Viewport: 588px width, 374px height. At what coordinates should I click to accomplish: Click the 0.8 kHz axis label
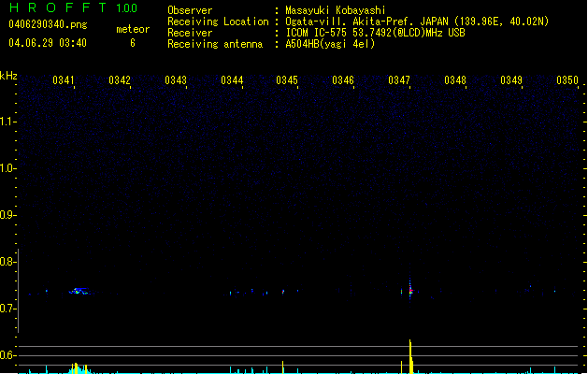pyautogui.click(x=7, y=262)
